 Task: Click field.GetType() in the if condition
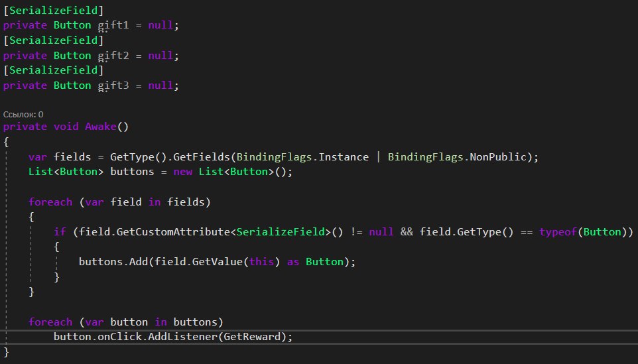466,232
